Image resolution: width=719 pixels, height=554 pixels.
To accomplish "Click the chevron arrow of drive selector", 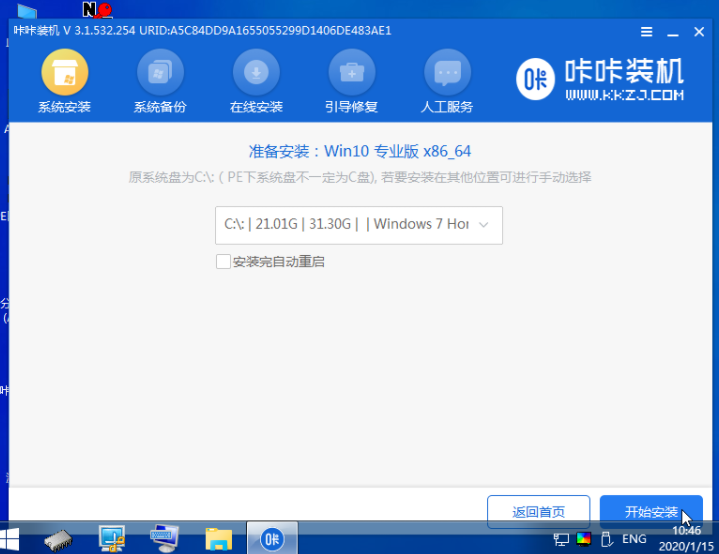I will (484, 225).
